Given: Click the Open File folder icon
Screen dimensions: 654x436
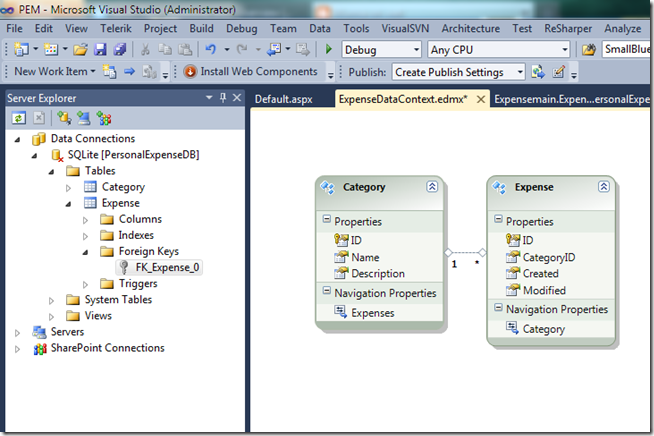Looking at the screenshot, I should (80, 50).
